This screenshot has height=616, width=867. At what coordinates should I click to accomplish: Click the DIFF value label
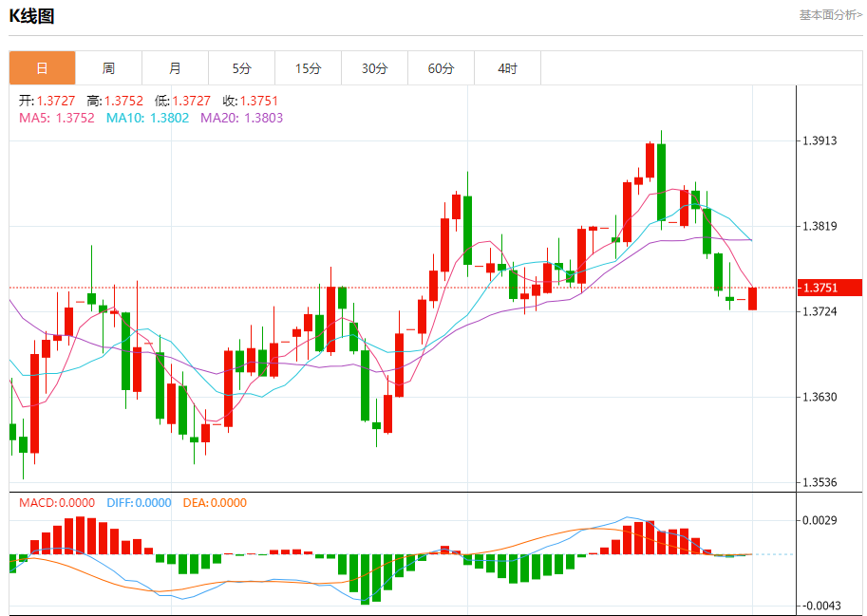point(139,503)
